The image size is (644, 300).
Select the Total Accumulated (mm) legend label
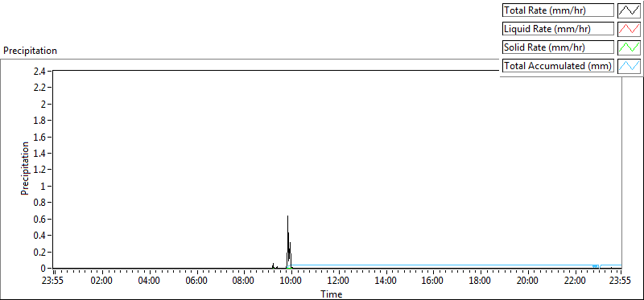(559, 66)
